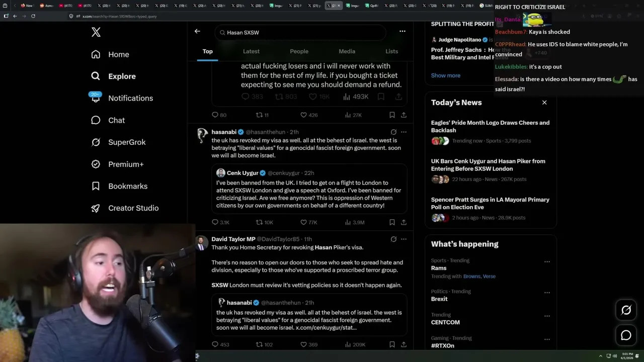Image resolution: width=644 pixels, height=362 pixels.
Task: Switch to the Latest tab
Action: coord(251,51)
